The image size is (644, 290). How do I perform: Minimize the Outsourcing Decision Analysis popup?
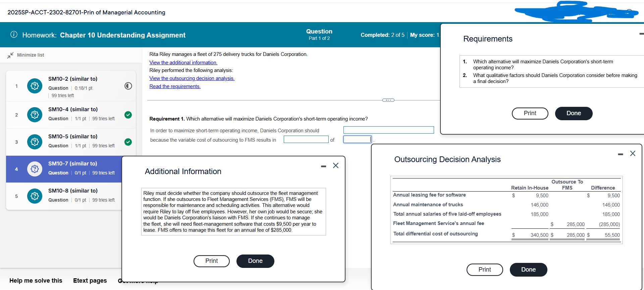(x=621, y=154)
